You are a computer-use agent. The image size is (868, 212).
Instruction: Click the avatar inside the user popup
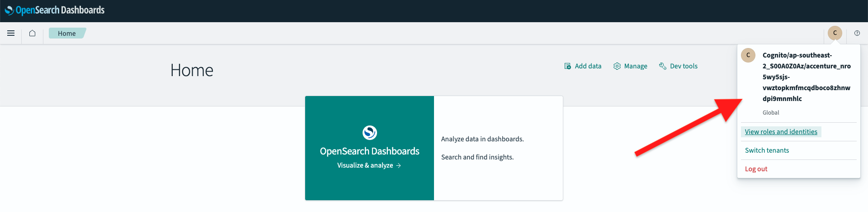(x=748, y=55)
